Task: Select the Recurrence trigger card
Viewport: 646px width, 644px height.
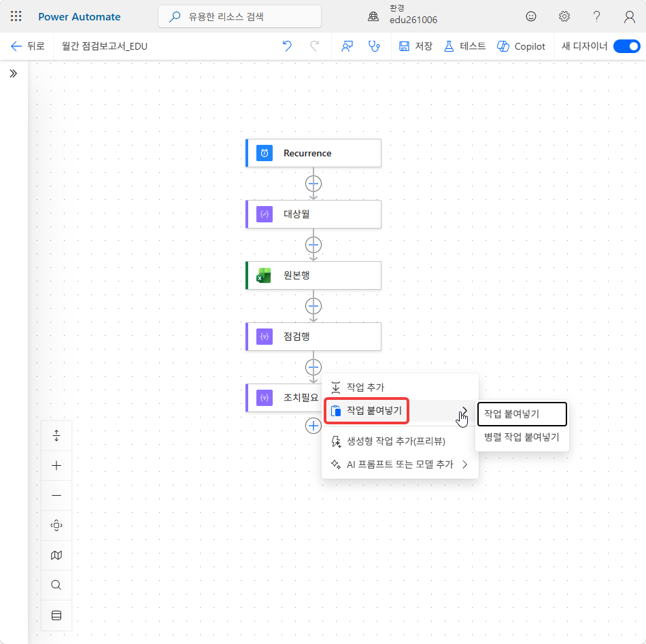Action: [x=313, y=153]
